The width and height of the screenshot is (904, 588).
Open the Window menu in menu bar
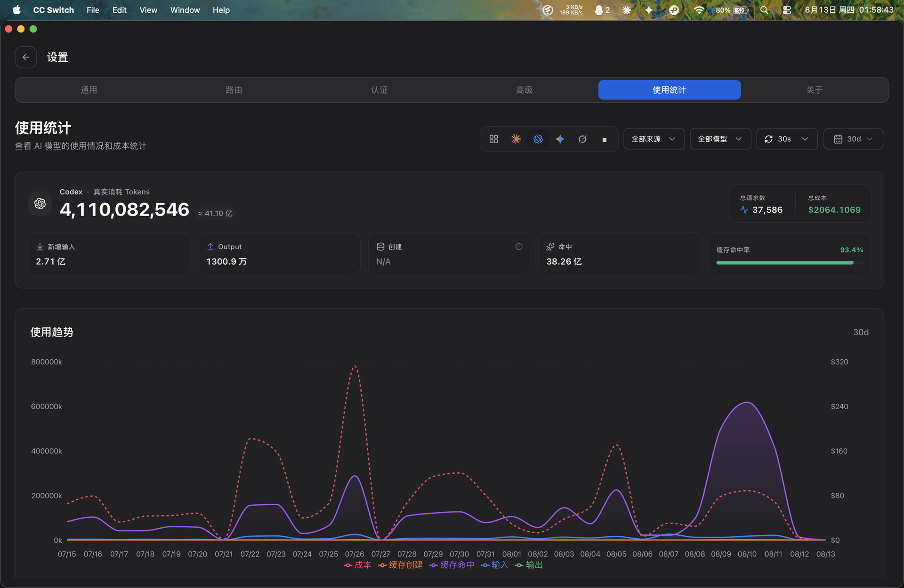(185, 10)
